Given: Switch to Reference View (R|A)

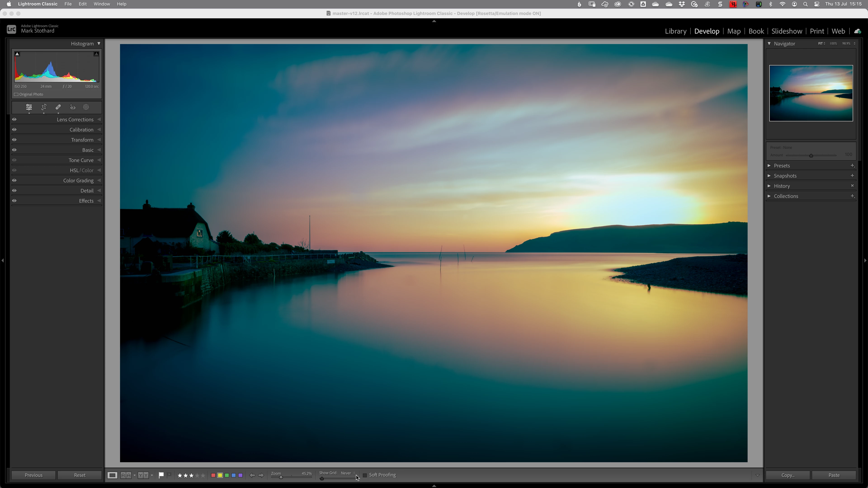Looking at the screenshot, I should [126, 475].
